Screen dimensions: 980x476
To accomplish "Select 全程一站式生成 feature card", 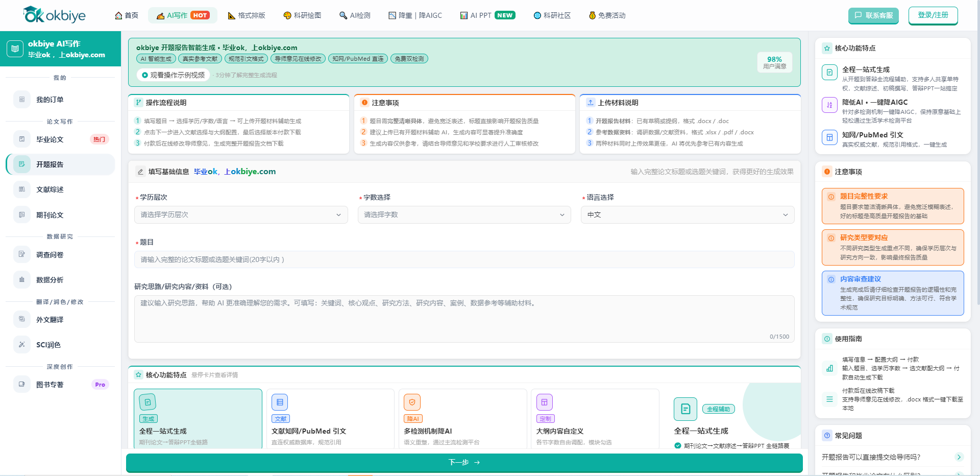I will click(198, 419).
